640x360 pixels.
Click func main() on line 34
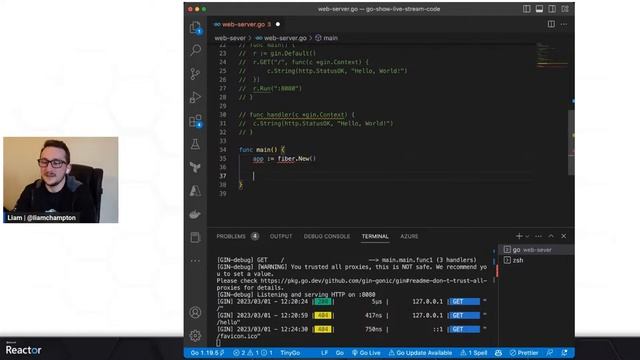(258, 150)
